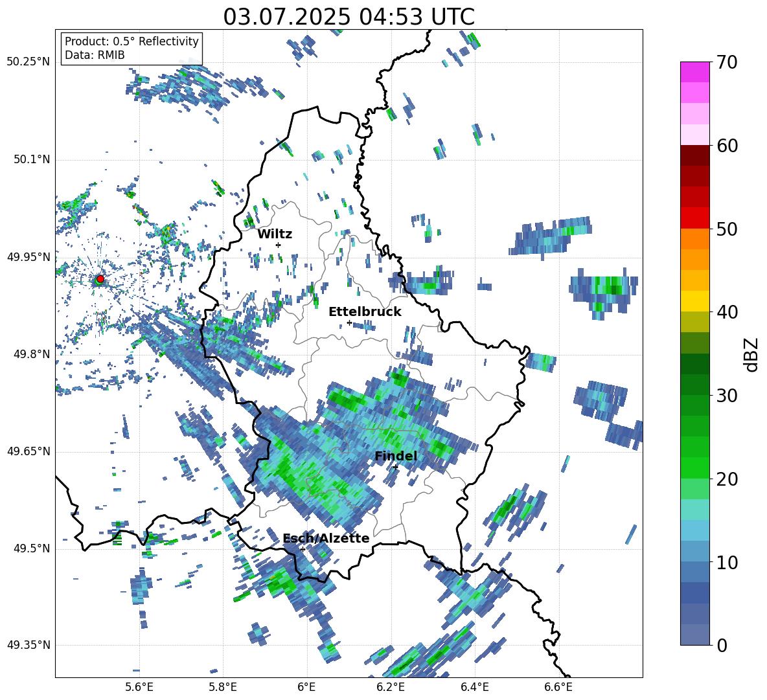Click the 60 tick label on colorbar
Image resolution: width=767 pixels, height=700 pixels.
click(727, 146)
